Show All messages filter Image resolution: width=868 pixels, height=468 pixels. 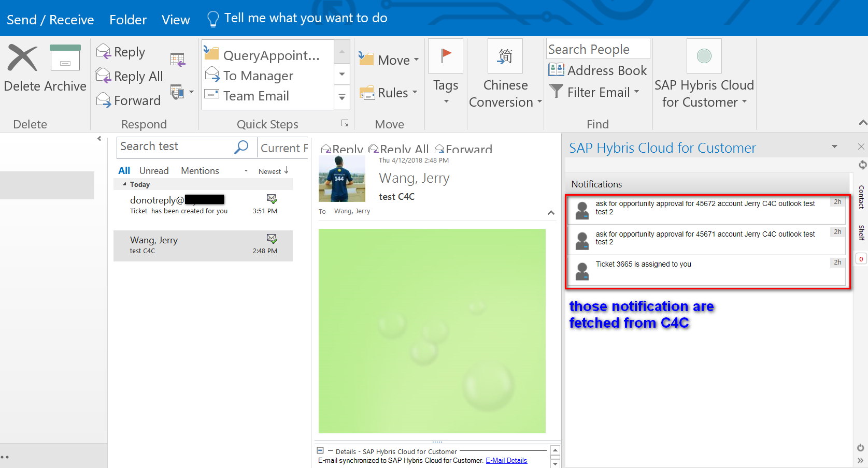tap(124, 170)
